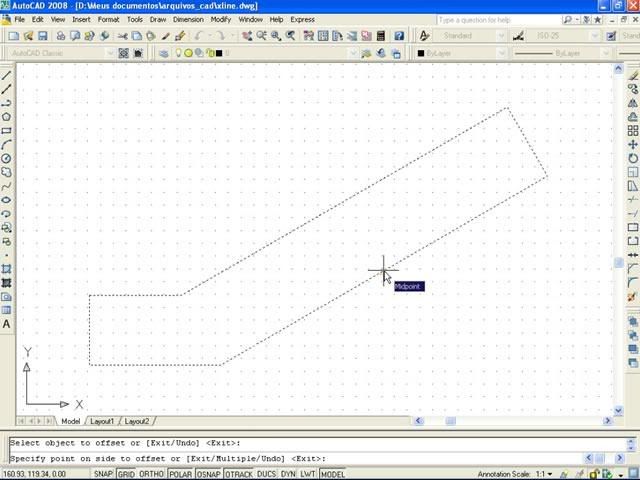
Task: Click MODEL space button in status bar
Action: (333, 474)
